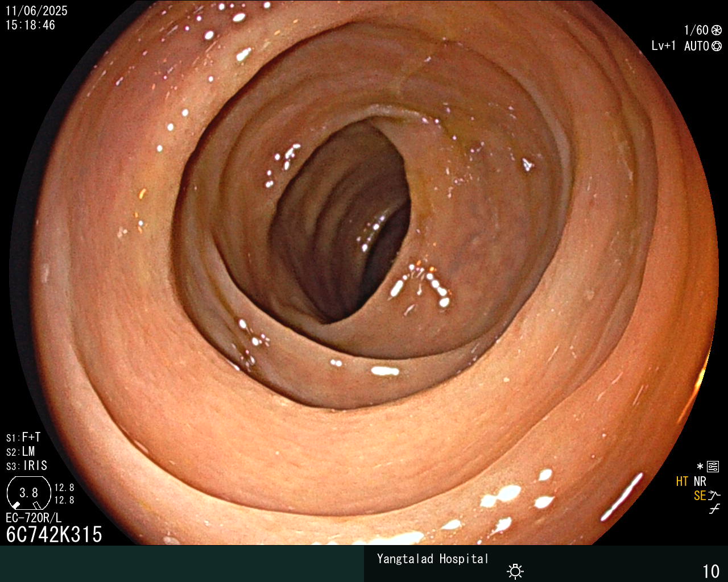This screenshot has width=728, height=582.
Task: Click the slashed tone curve icon
Action: (x=714, y=509)
